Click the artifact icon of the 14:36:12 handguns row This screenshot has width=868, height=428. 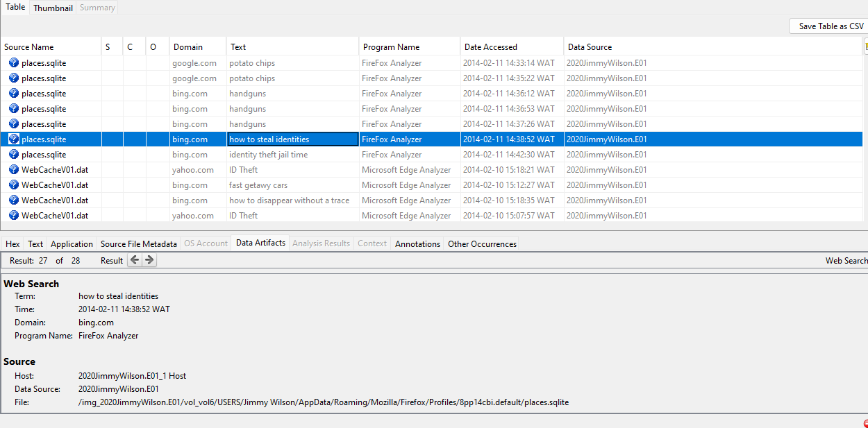click(14, 94)
